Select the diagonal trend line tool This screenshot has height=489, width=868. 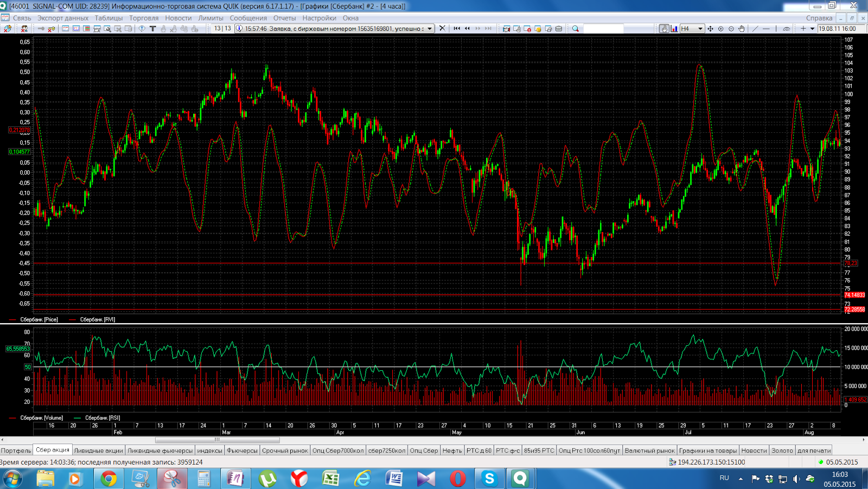click(x=755, y=28)
